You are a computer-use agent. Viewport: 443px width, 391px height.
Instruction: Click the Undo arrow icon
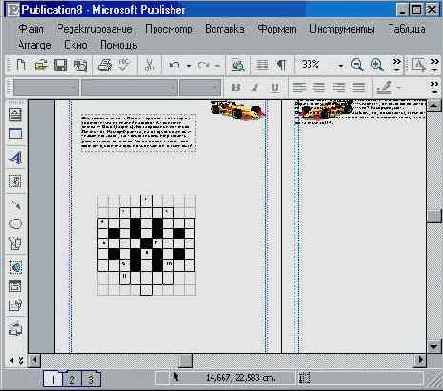(x=174, y=65)
